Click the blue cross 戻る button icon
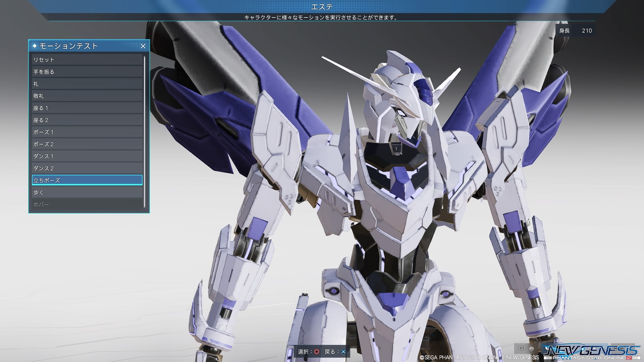Image resolution: width=644 pixels, height=362 pixels. coord(343,352)
